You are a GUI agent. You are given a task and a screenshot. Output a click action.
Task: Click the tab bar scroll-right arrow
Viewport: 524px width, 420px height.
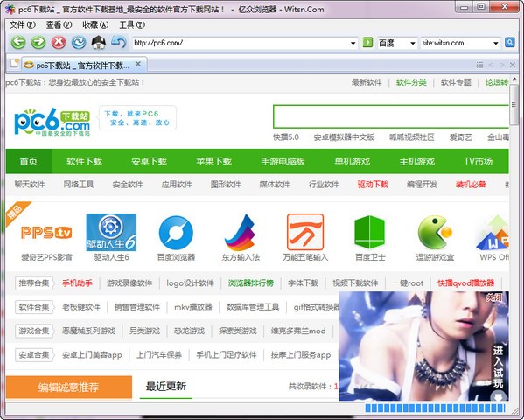coord(501,65)
